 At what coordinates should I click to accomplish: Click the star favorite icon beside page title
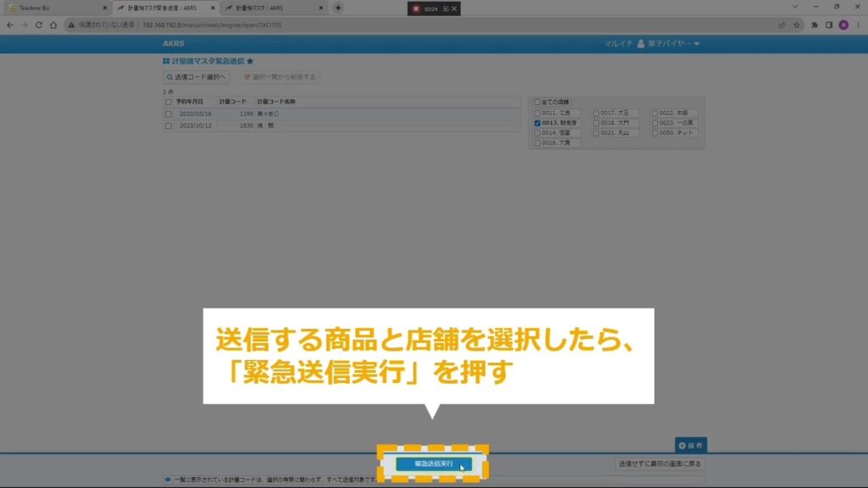point(250,62)
